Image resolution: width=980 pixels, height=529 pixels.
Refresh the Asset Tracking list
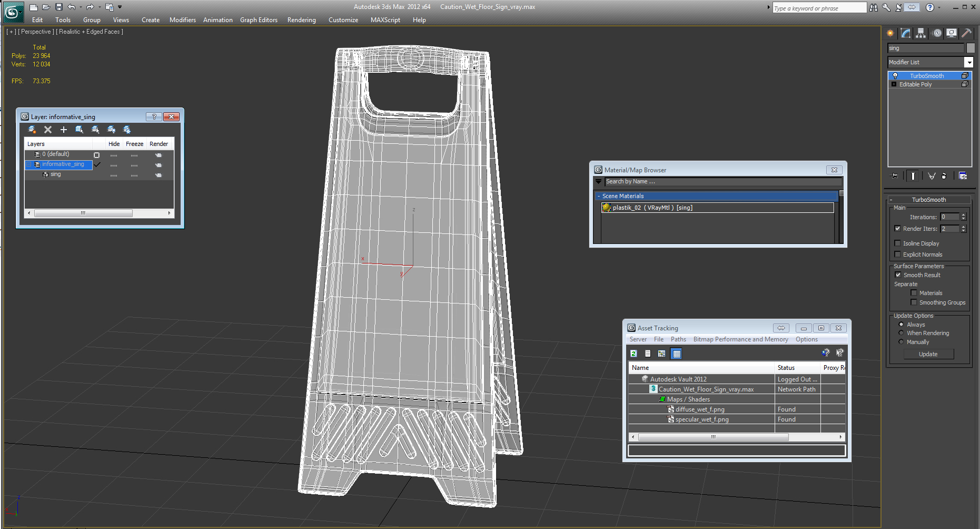(x=634, y=354)
